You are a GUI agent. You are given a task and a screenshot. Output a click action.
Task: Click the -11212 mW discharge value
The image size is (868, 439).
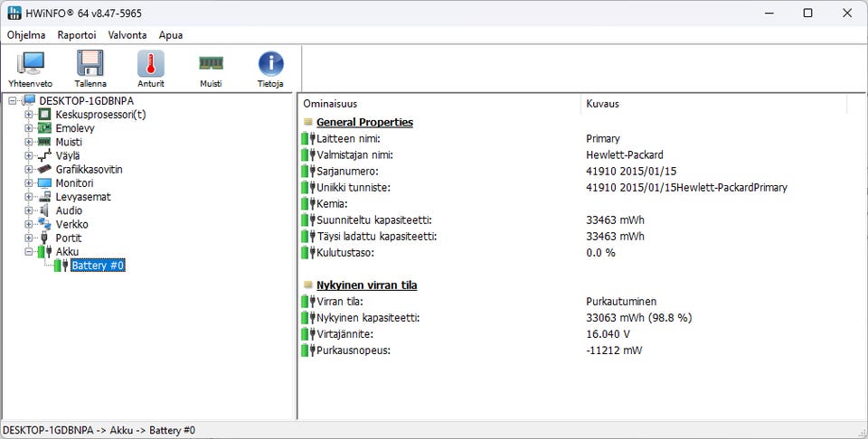tap(614, 350)
